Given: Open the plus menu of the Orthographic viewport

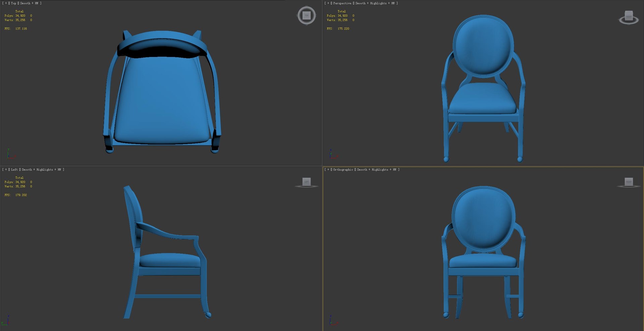Looking at the screenshot, I should pyautogui.click(x=328, y=170).
